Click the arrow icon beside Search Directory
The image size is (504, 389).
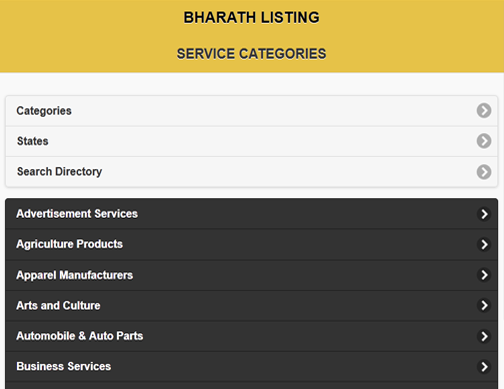[484, 172]
